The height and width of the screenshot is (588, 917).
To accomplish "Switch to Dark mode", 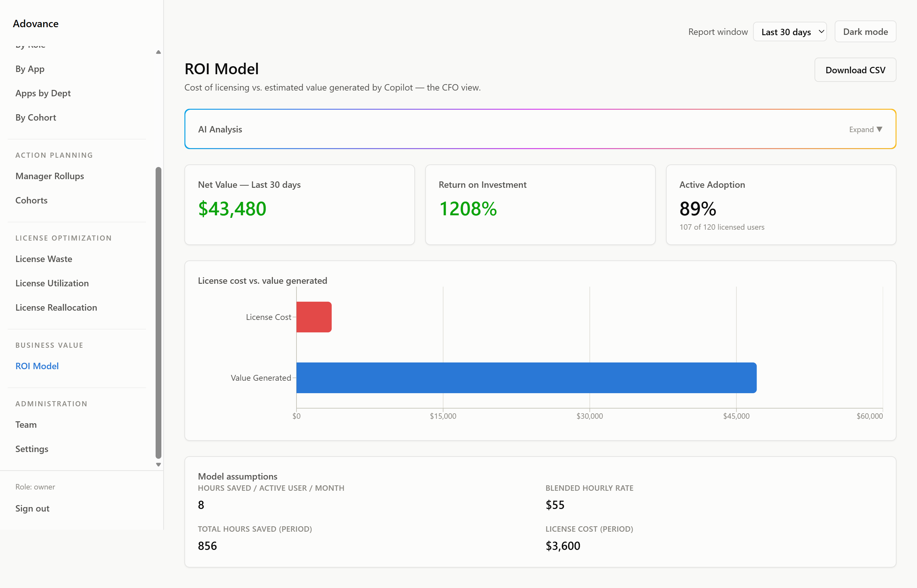I will [865, 32].
